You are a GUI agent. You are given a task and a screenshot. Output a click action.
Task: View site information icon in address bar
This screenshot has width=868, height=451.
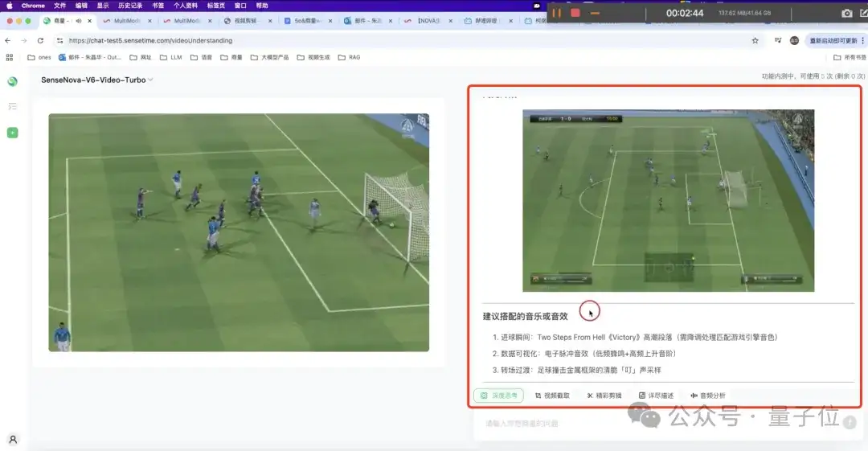pos(59,40)
